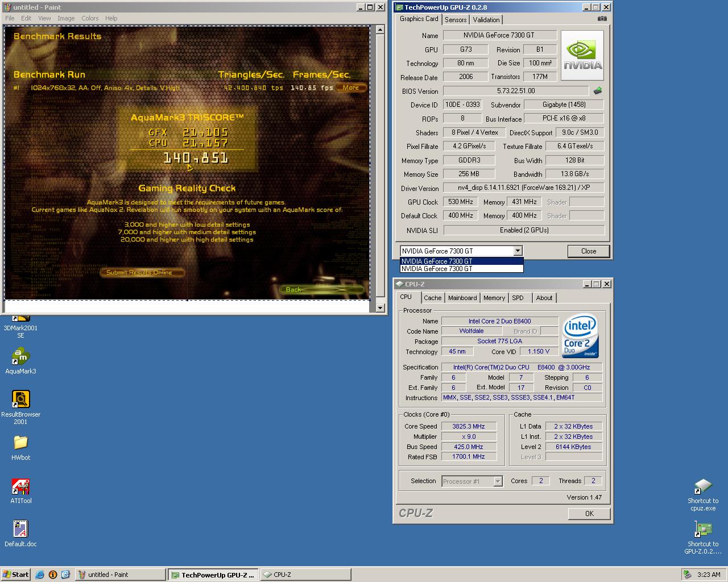Launch the AquaMark3 desktop icon
The height and width of the screenshot is (582, 728).
click(x=20, y=361)
